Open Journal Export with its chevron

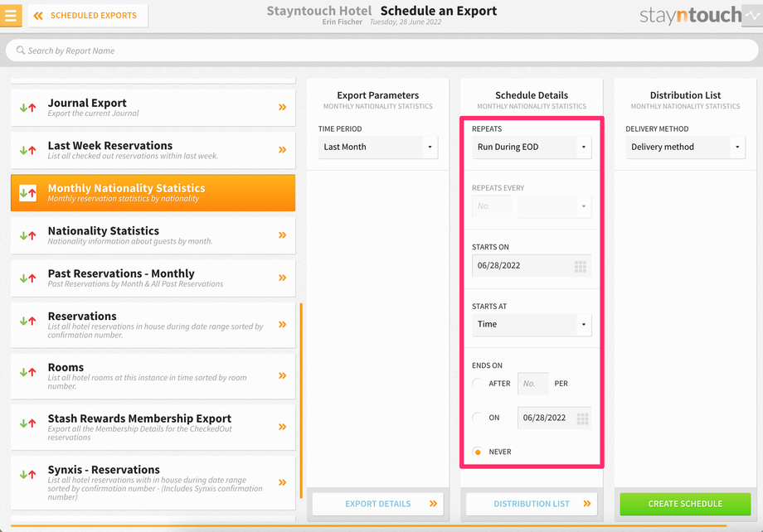pos(282,108)
